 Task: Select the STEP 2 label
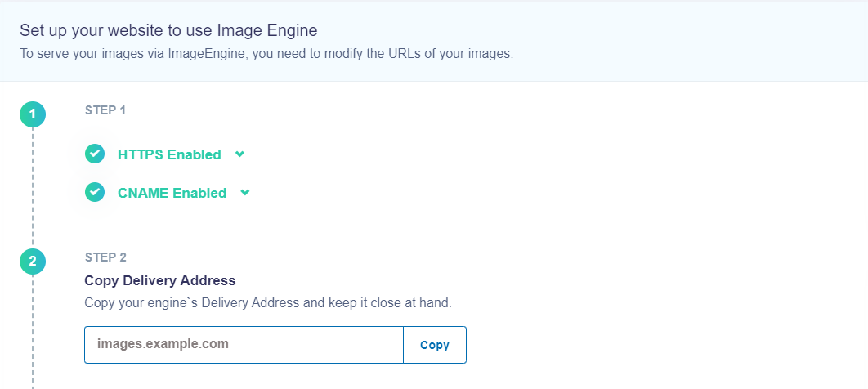tap(105, 257)
